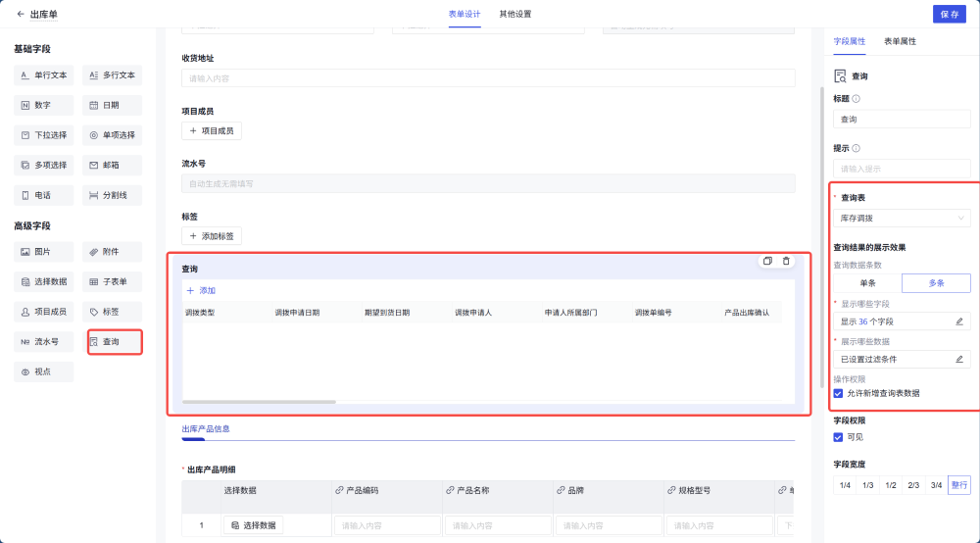Delete the 查询 field with trash icon
This screenshot has height=543, width=980.
coord(786,261)
